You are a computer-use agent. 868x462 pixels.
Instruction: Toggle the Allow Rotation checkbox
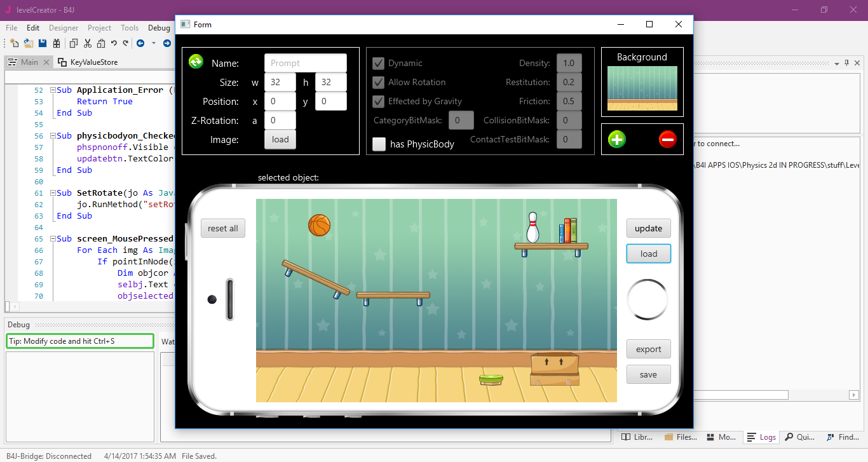point(379,82)
